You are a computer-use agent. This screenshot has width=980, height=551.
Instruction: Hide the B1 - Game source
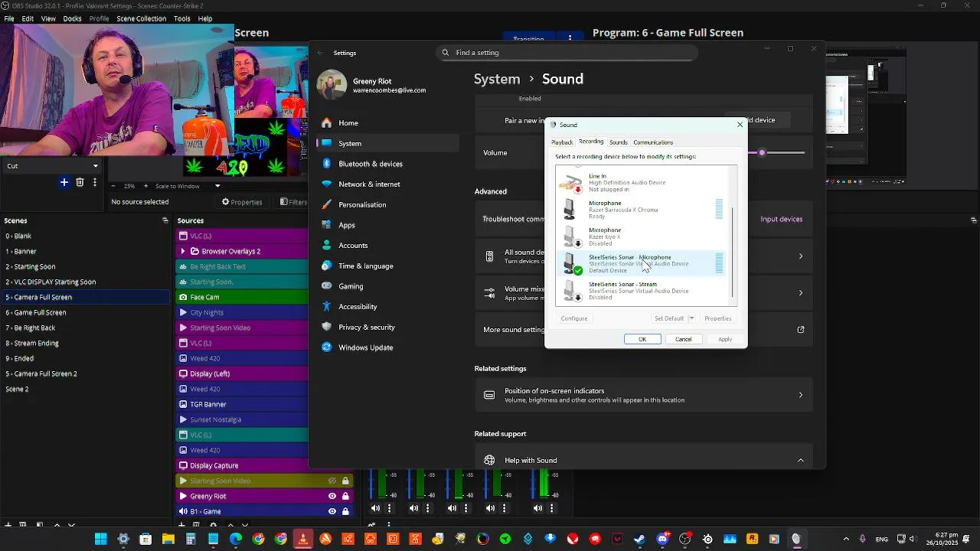pyautogui.click(x=332, y=511)
